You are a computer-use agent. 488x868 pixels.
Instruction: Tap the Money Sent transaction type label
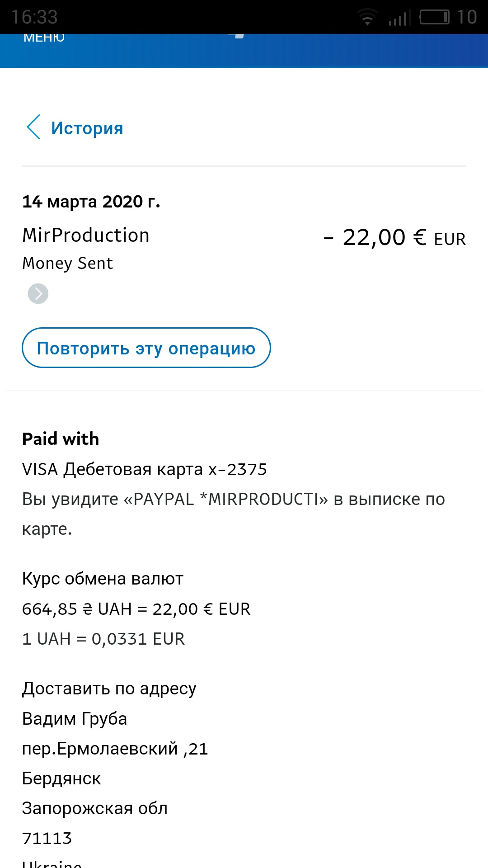[67, 263]
